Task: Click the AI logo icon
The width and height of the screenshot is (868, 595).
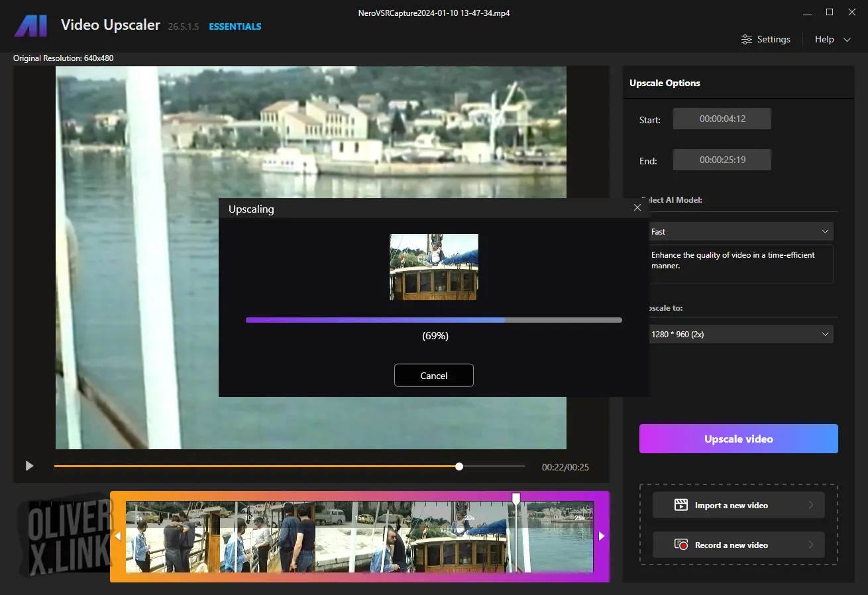Action: pos(30,26)
